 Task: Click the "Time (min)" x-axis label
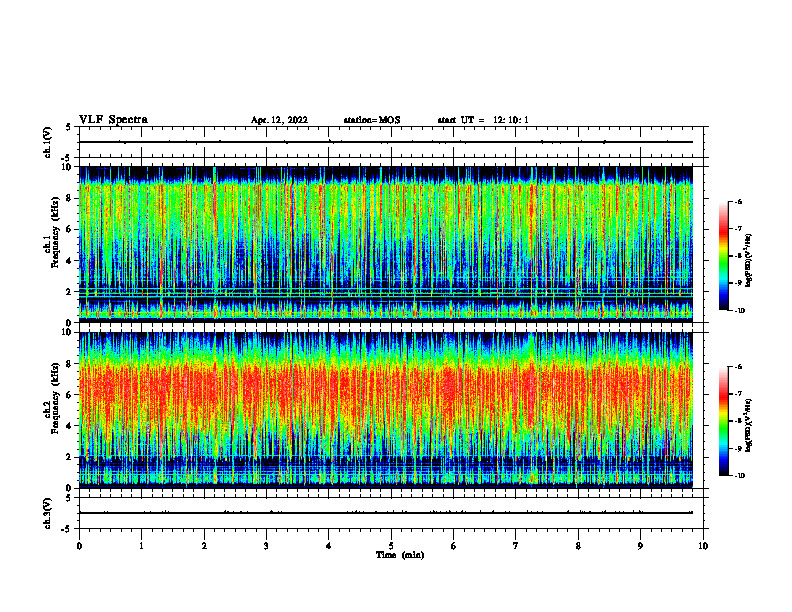tap(400, 555)
